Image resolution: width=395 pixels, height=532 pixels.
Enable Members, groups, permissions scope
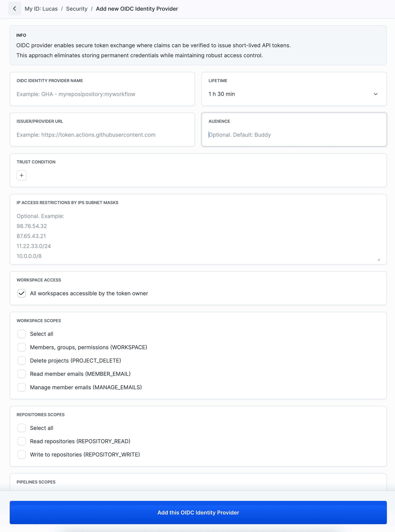(22, 347)
